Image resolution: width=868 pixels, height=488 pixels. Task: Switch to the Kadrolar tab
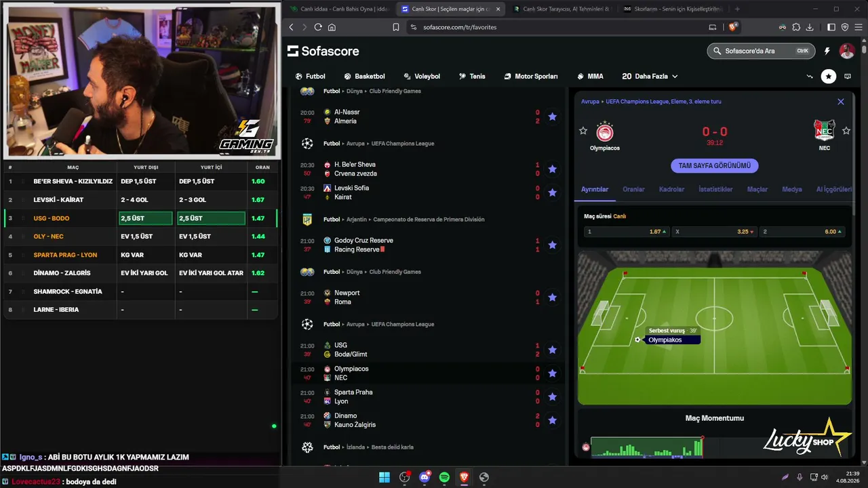point(671,190)
